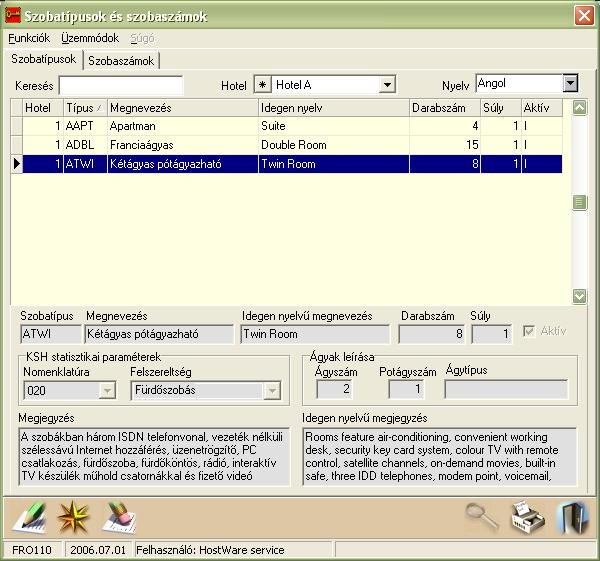Open the Funkciók menu
Screen dimensions: 600x561
pyautogui.click(x=29, y=38)
